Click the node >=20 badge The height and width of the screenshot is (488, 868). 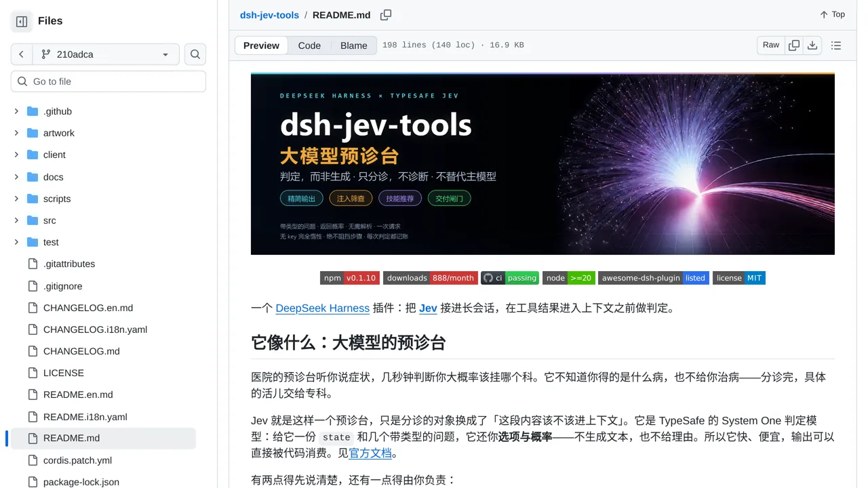(568, 278)
